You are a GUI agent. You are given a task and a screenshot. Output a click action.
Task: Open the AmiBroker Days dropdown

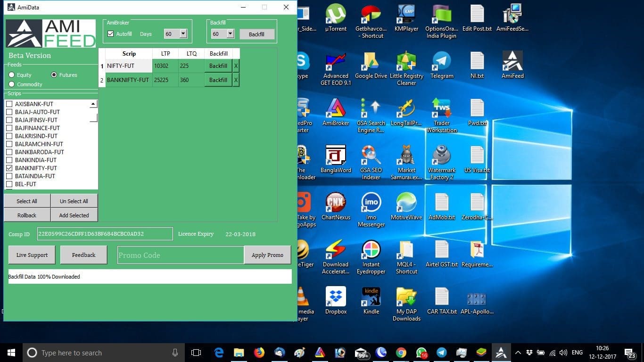183,34
